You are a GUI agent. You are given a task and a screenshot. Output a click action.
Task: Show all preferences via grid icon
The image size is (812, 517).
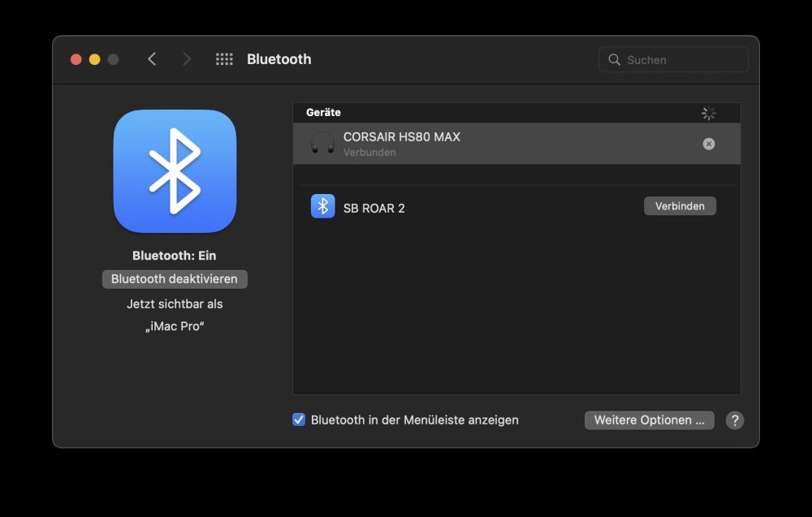point(224,59)
